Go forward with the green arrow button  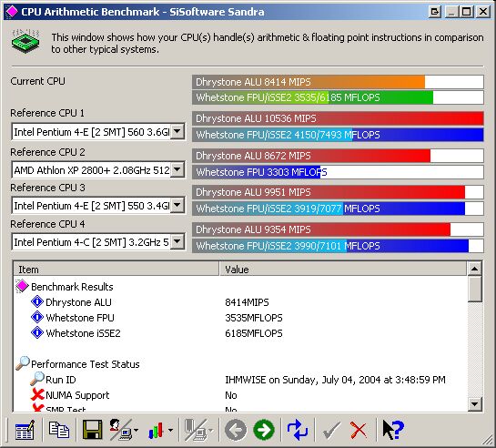click(x=264, y=430)
